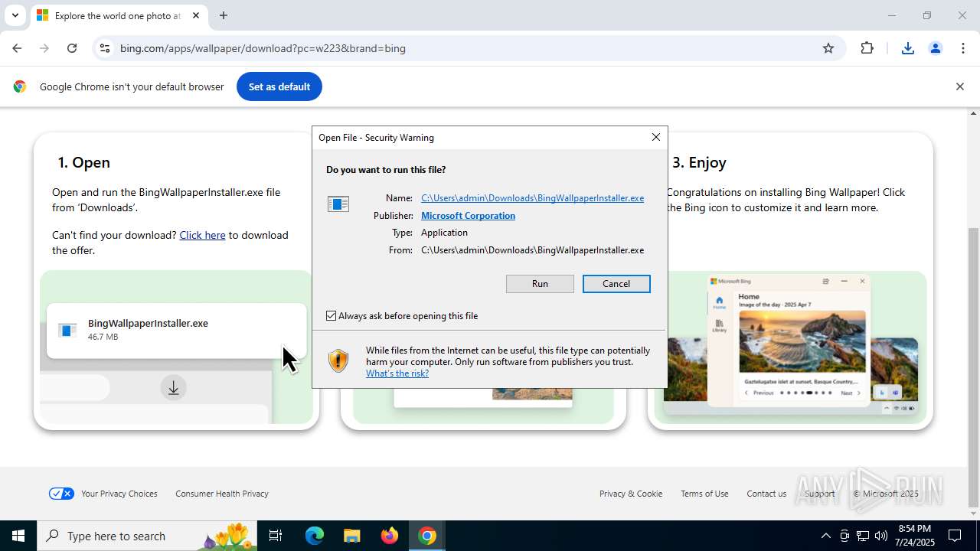
Task: Run the BingWallpaperInstaller file
Action: pos(540,284)
